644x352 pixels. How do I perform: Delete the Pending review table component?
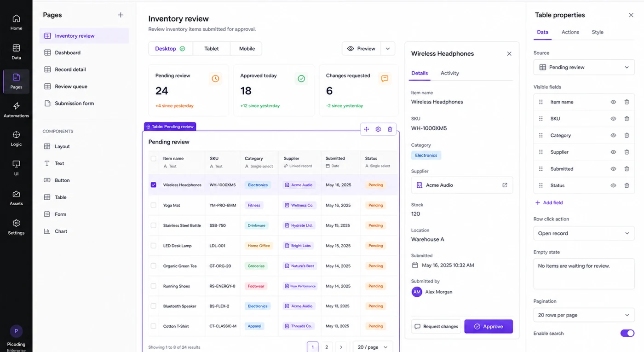click(390, 129)
